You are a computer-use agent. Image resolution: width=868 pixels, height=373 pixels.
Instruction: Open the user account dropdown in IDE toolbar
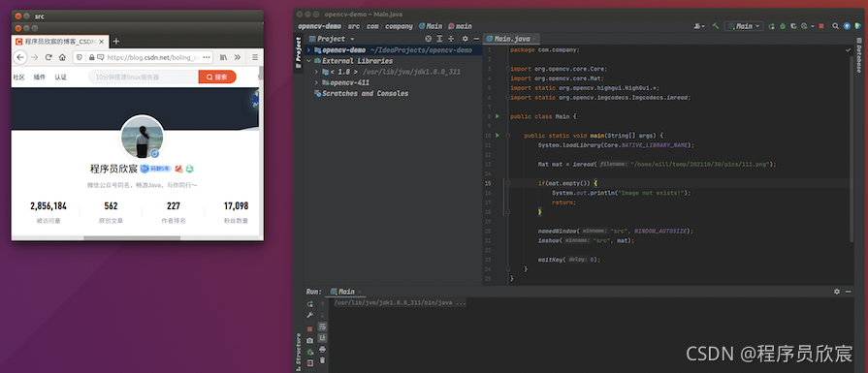click(x=699, y=26)
